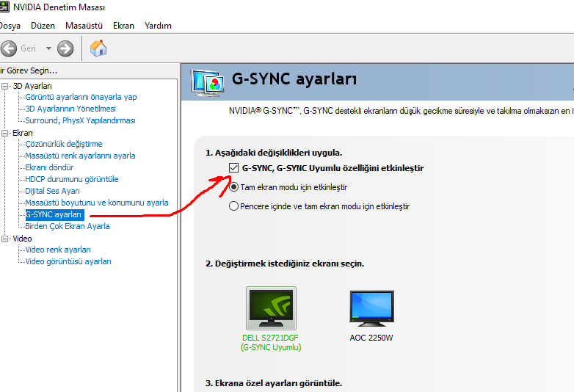The image size is (574, 392).
Task: Collapse the Video tree node
Action: point(4,239)
